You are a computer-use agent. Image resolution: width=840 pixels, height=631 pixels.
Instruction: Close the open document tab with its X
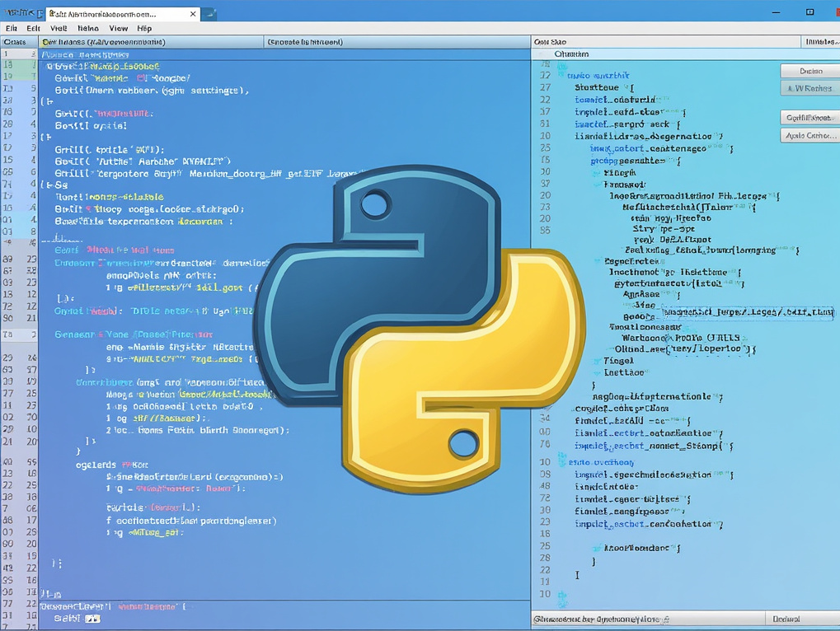[x=193, y=15]
